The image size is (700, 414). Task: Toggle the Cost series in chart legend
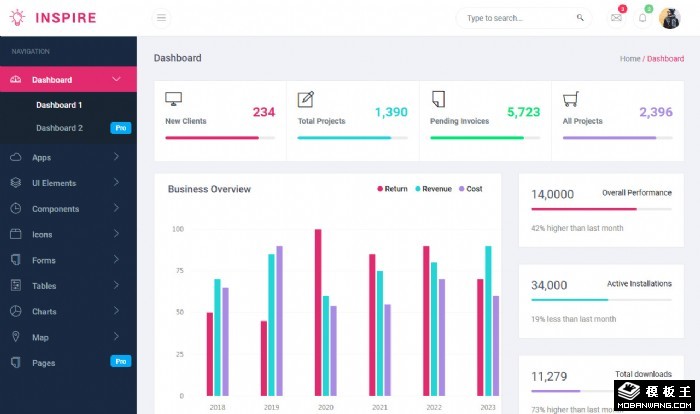[470, 189]
